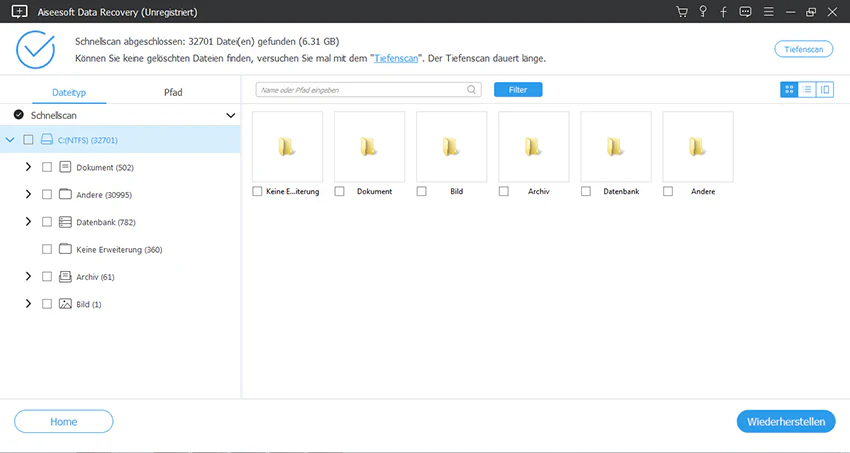
Task: Open the Bild folder thumbnail
Action: point(452,147)
